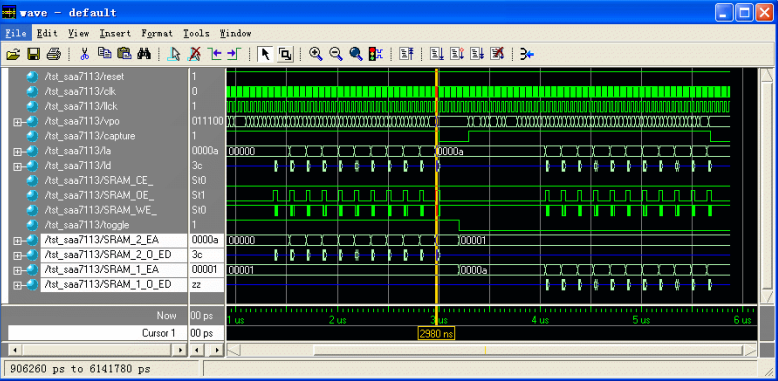
Task: Click the Continue Run toolbar icon
Action: point(457,54)
